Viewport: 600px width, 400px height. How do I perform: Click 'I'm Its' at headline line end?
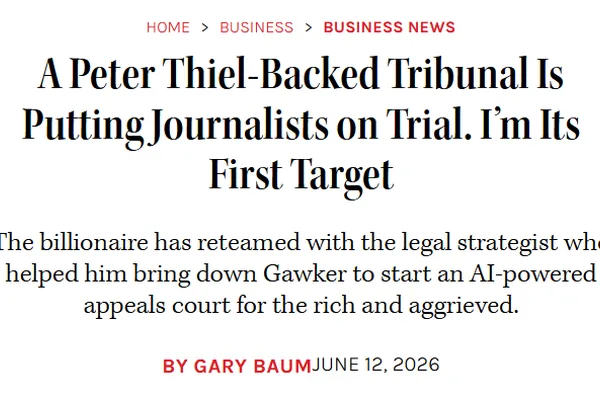[x=530, y=124]
